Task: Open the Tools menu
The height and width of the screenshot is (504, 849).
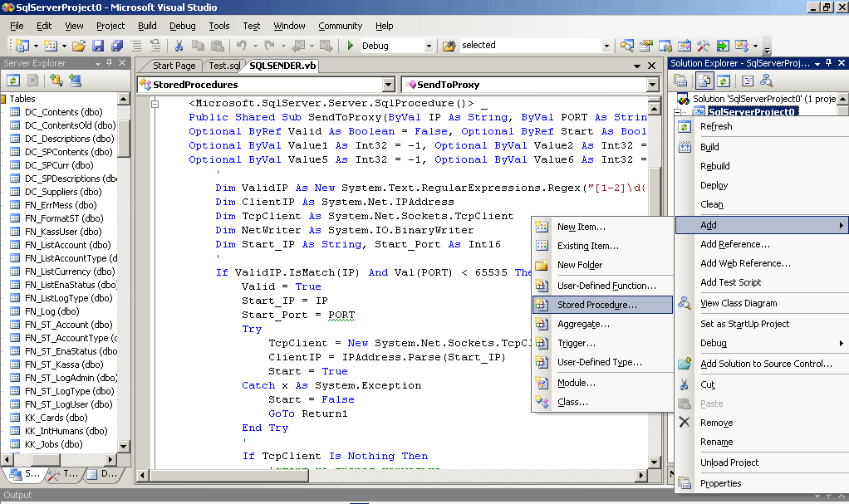Action: [x=219, y=26]
